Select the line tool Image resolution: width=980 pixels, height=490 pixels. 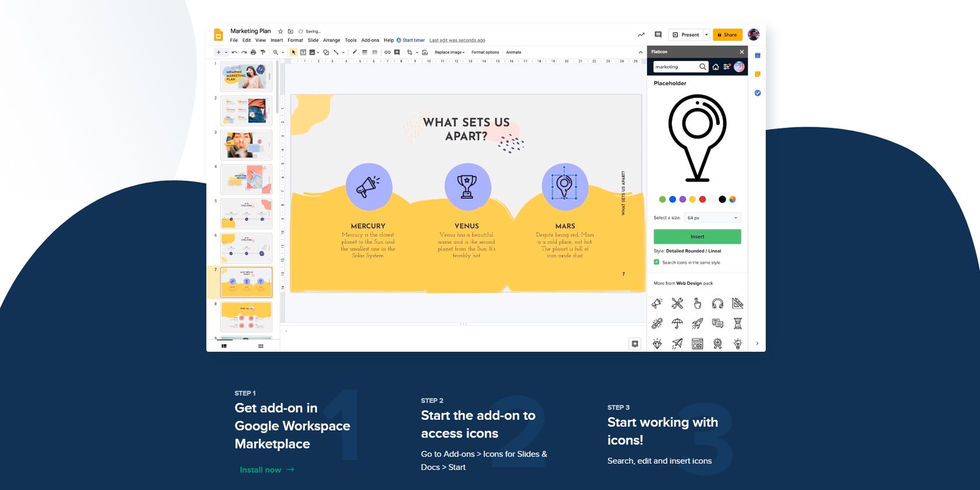click(x=336, y=52)
